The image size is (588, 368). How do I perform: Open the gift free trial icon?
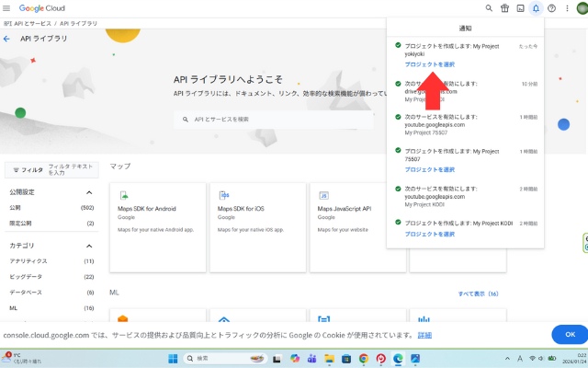tap(504, 8)
